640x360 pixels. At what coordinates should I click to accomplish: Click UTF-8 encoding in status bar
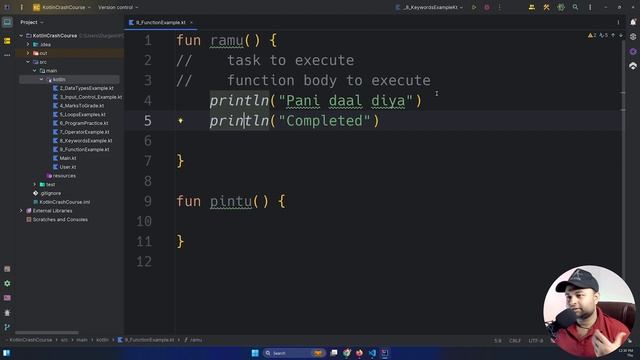(536, 340)
